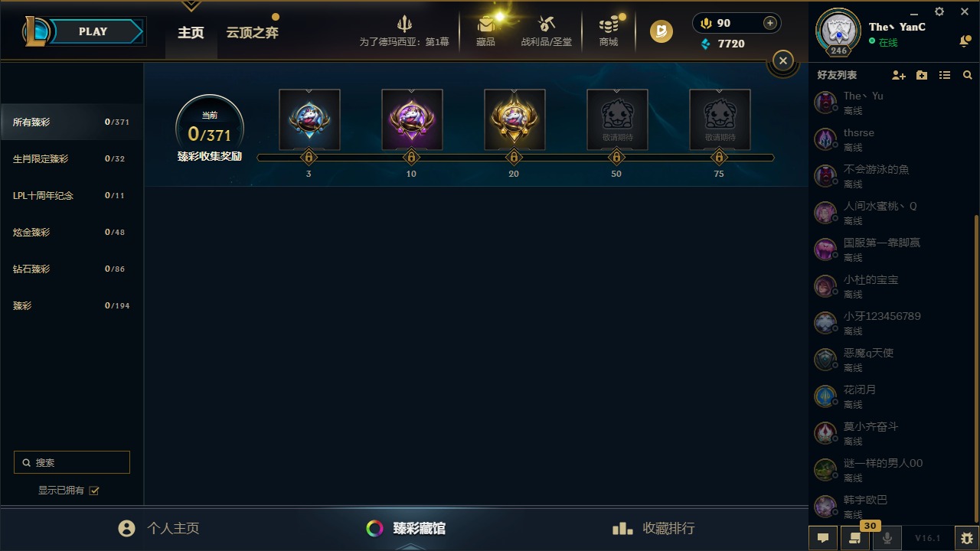Open the chat bubble icon
Viewport: 980px width, 551px height.
[823, 538]
